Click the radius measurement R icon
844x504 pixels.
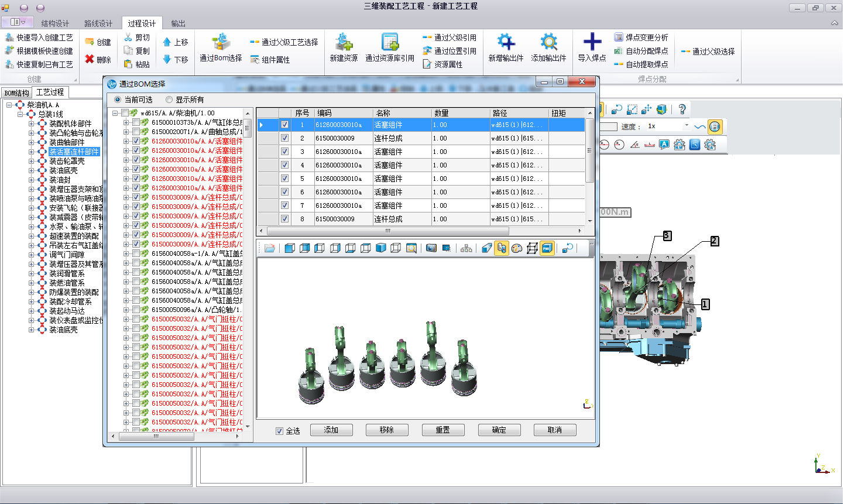pos(619,145)
